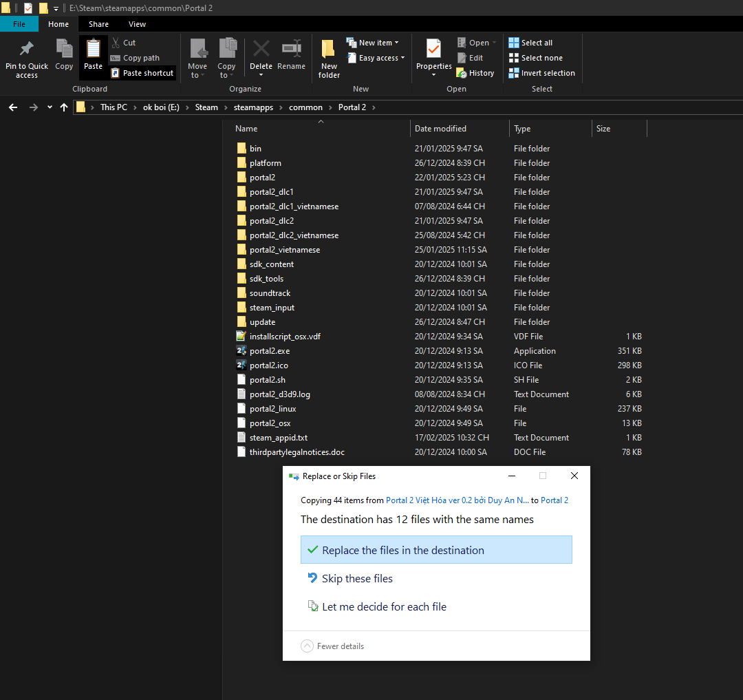Click Pin to Quick access icon

coord(27,48)
